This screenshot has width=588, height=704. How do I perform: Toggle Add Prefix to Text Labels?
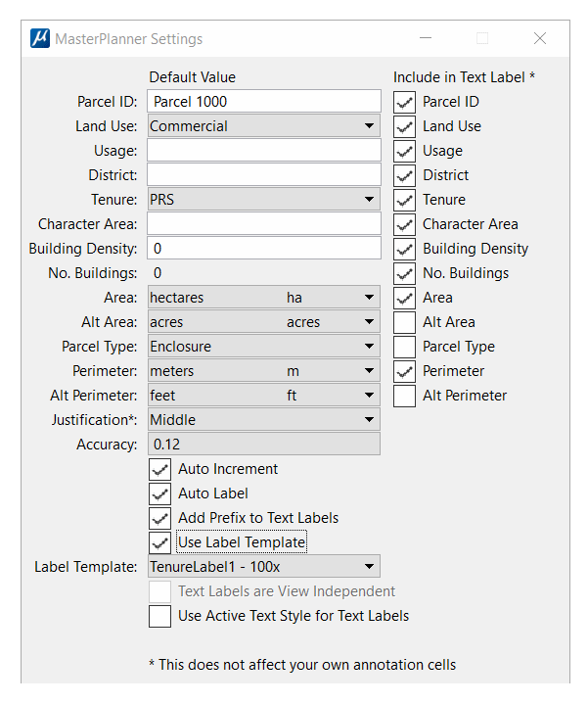point(160,518)
